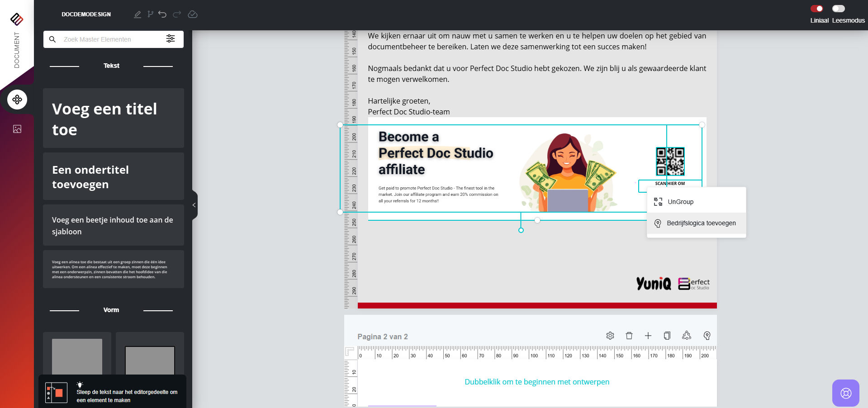Enable the Leesmodus switch

838,9
